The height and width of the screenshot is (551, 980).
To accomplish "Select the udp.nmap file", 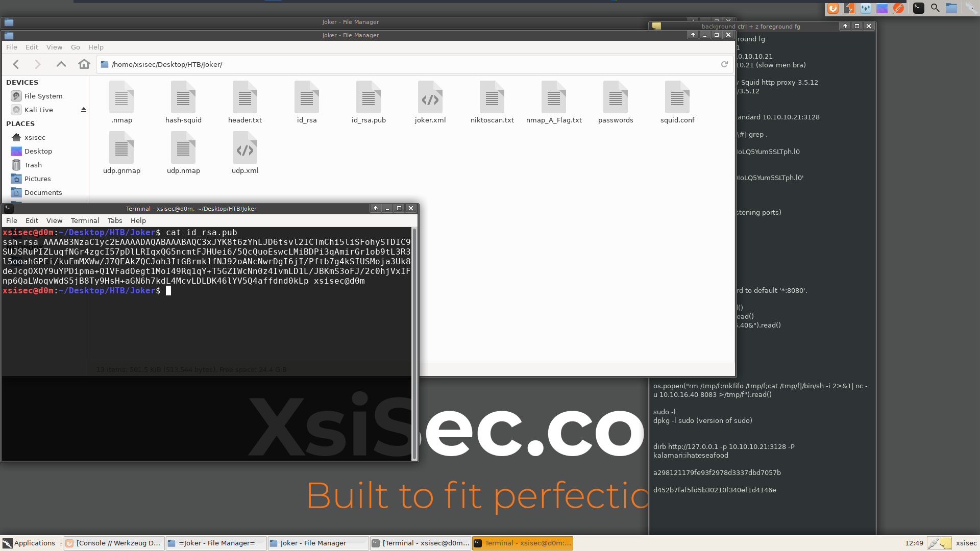I will point(183,153).
